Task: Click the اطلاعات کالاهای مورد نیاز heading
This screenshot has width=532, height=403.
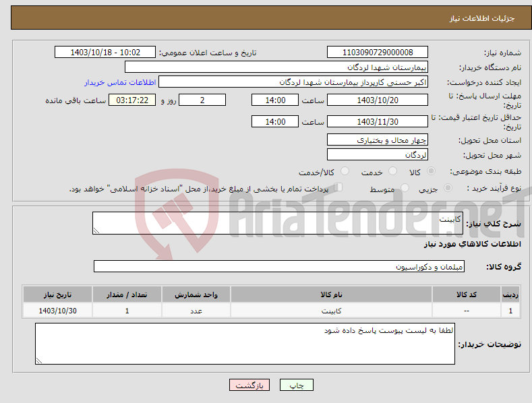Action: click(x=472, y=244)
